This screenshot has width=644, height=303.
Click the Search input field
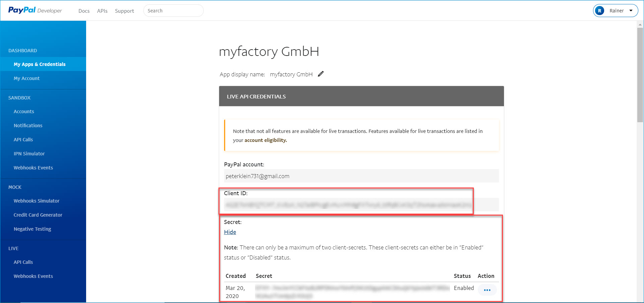coord(173,11)
